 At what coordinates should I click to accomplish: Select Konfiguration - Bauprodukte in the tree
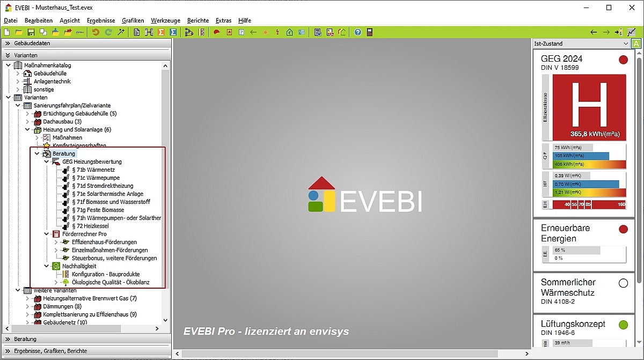point(106,274)
